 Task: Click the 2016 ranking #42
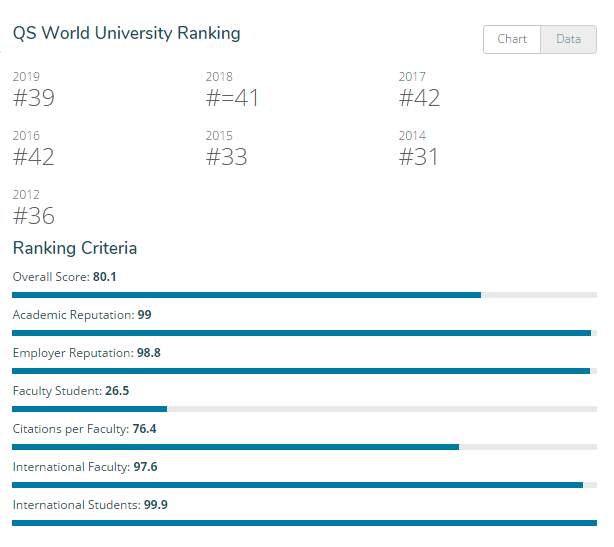click(34, 157)
